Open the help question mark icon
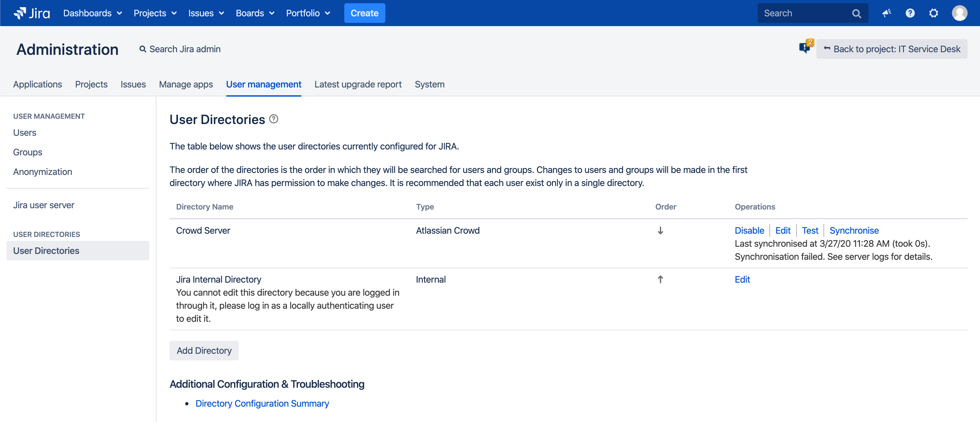Image resolution: width=980 pixels, height=422 pixels. point(910,13)
